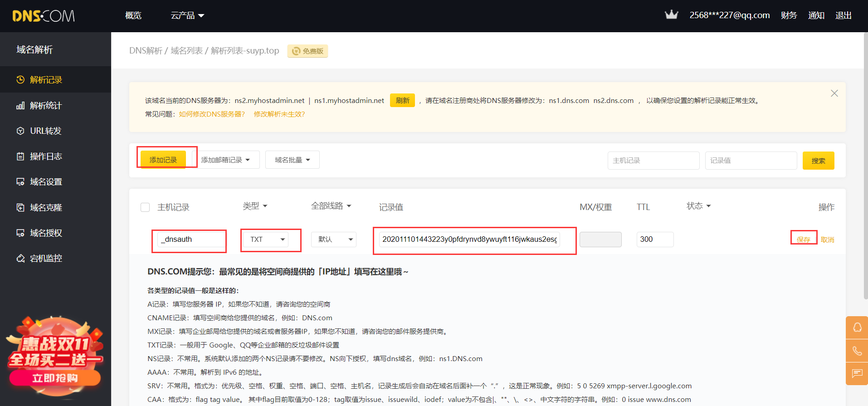This screenshot has height=406, width=868.
Task: Click the 添加记录 button
Action: pos(163,160)
